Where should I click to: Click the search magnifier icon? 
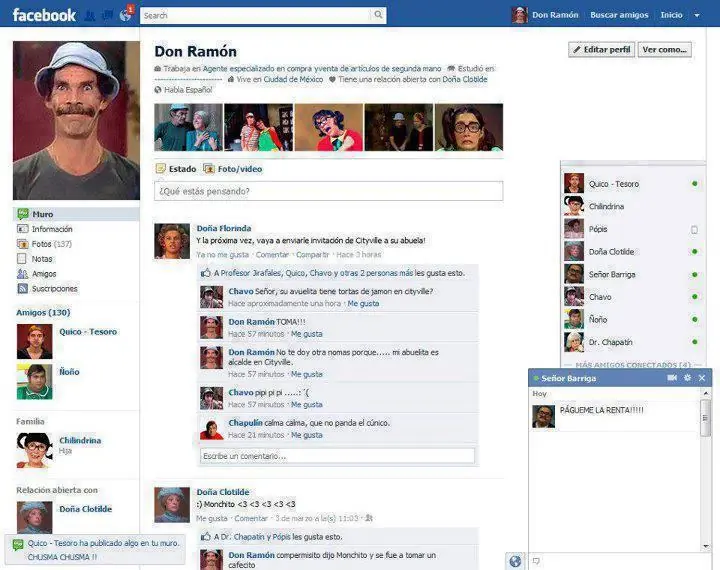378,15
